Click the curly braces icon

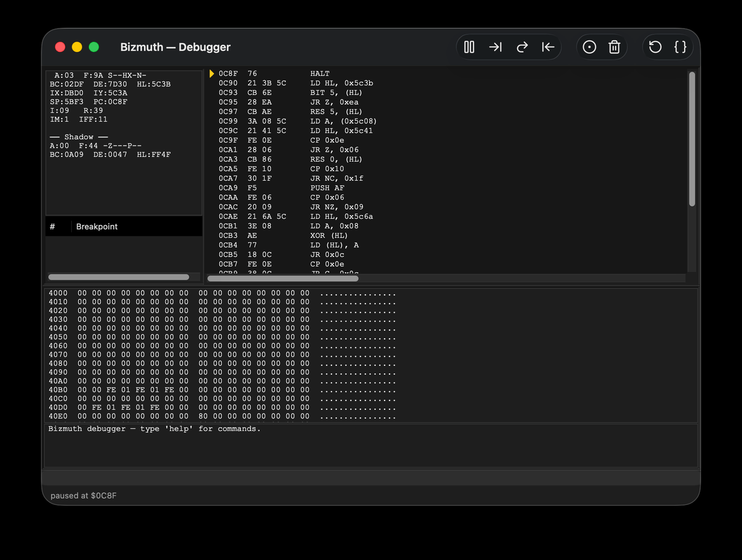(680, 47)
